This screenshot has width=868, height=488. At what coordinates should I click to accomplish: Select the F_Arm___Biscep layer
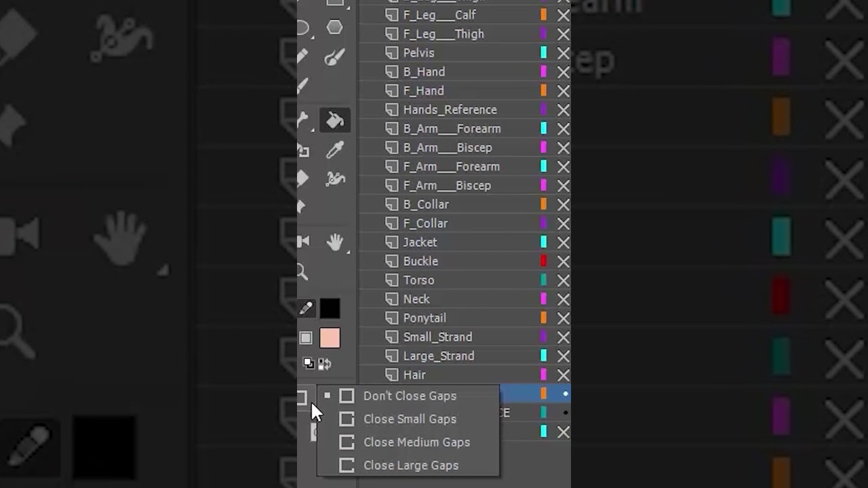[447, 185]
